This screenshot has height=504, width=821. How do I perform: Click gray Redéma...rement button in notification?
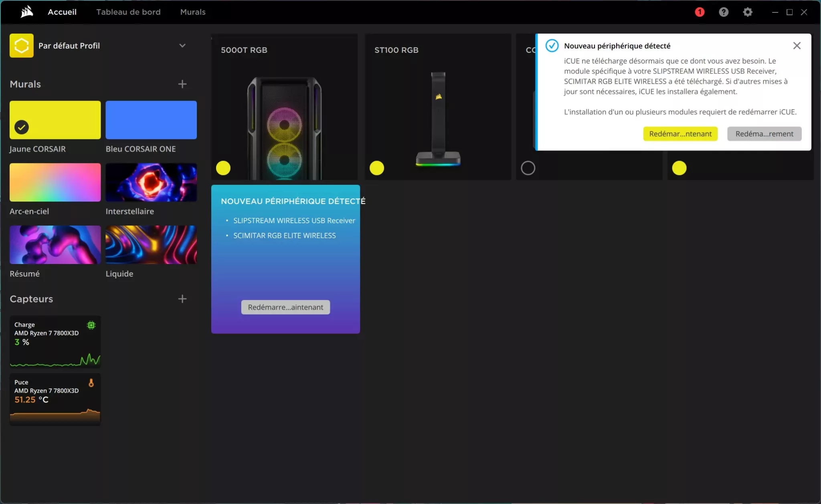(764, 134)
